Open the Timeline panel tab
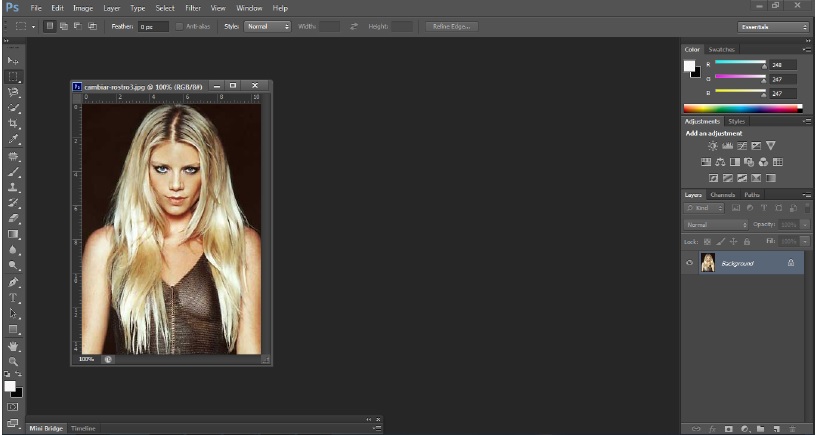 (83, 428)
